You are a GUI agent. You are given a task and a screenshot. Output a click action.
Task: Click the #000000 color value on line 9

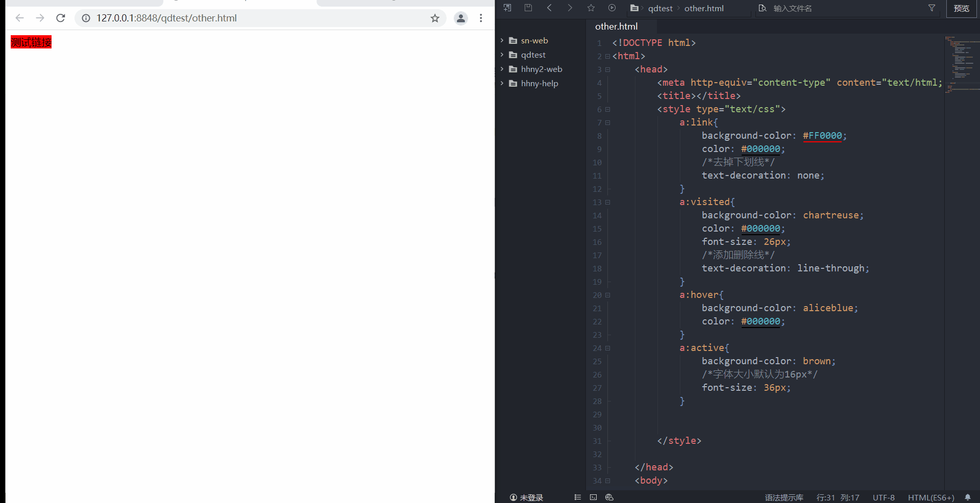(761, 149)
